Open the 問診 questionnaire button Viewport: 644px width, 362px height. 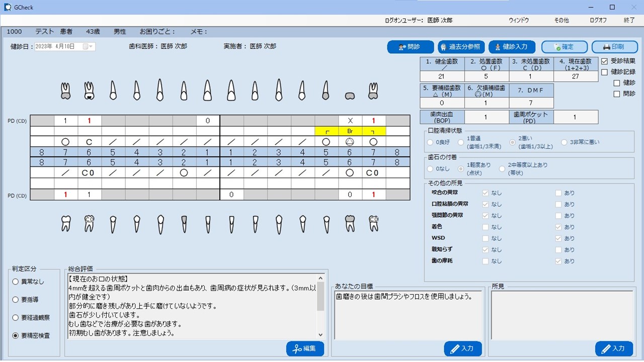click(410, 47)
